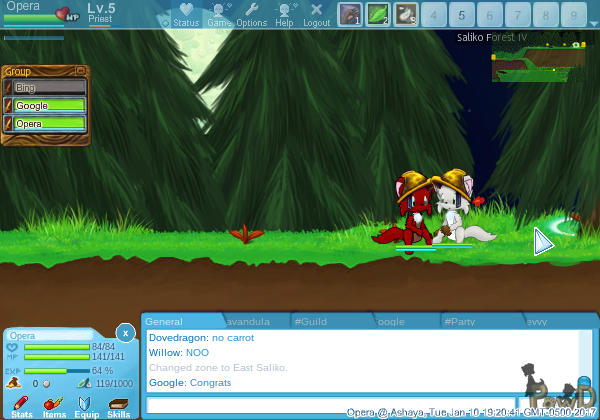Viewport: 600px width, 420px height.
Task: Switch to the General chat tab
Action: [183, 322]
